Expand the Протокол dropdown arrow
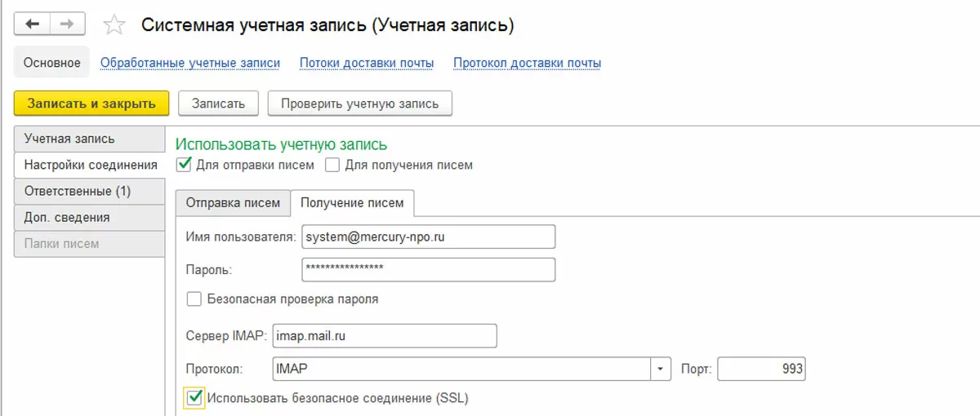 point(660,369)
